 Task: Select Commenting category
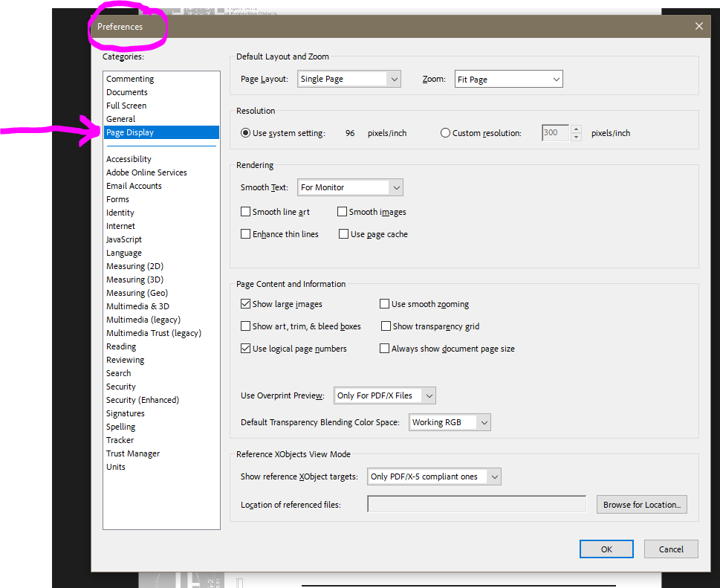tap(130, 79)
